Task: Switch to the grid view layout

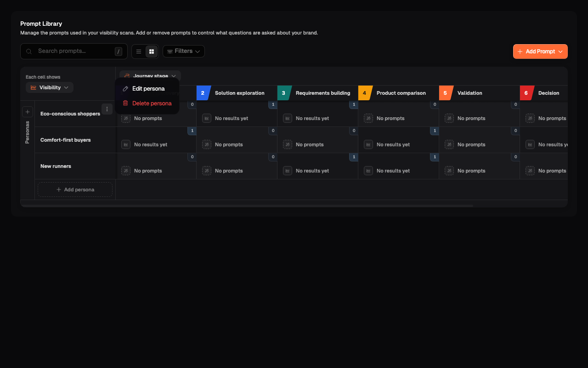Action: pyautogui.click(x=152, y=52)
